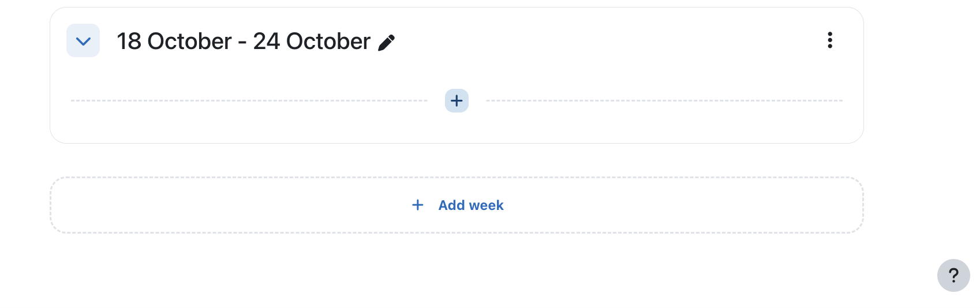The height and width of the screenshot is (308, 980).
Task: Click dashed divider left of plus button
Action: (249, 101)
